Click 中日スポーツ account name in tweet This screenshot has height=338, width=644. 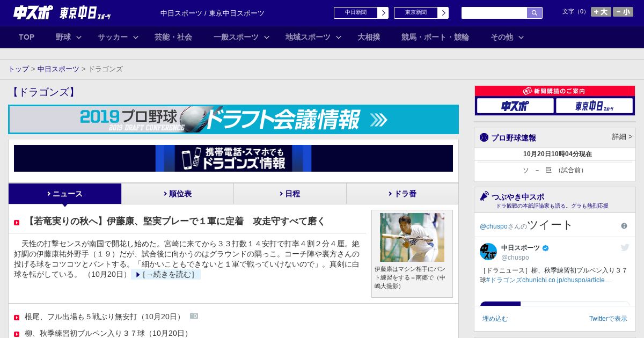point(521,248)
